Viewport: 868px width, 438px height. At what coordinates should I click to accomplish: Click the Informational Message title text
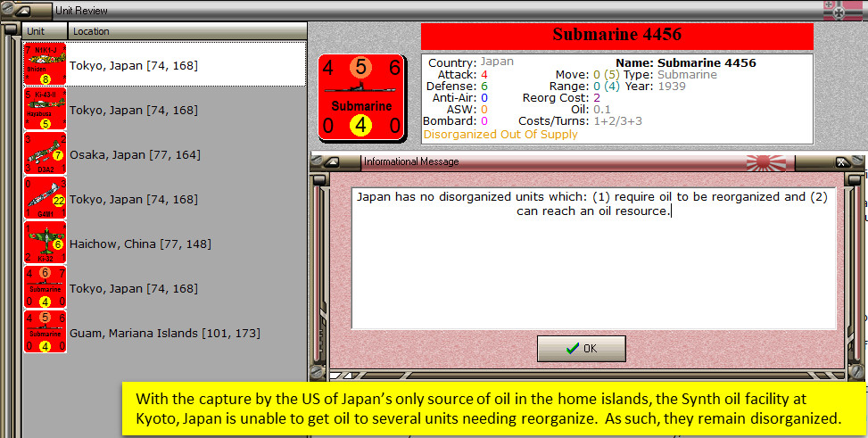pyautogui.click(x=411, y=161)
